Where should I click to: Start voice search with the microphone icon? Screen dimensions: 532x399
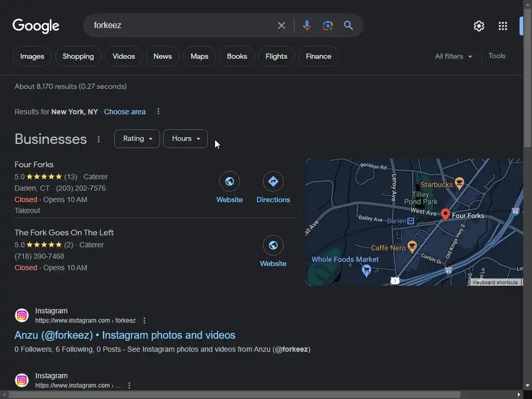pos(307,25)
